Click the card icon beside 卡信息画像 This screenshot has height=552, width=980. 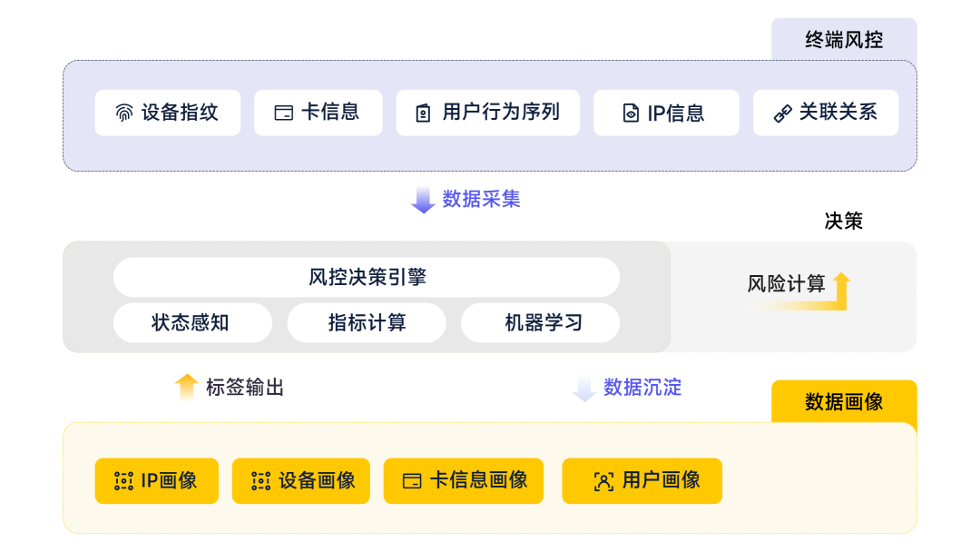pyautogui.click(x=412, y=481)
